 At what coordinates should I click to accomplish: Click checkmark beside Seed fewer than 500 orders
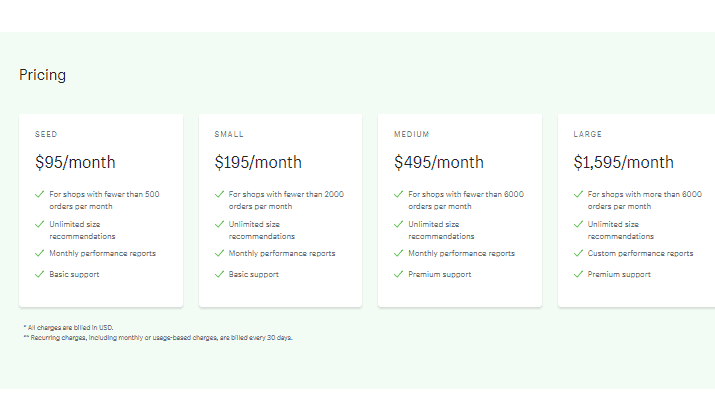(40, 194)
